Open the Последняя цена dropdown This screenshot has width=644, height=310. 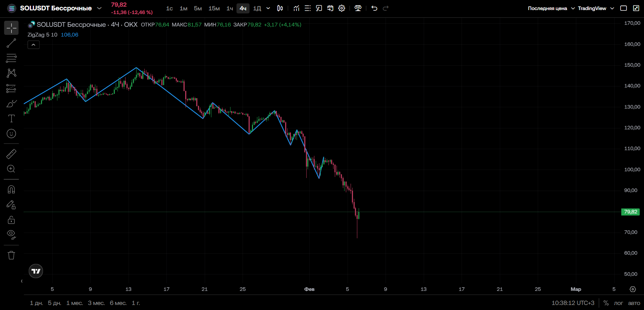tap(551, 8)
